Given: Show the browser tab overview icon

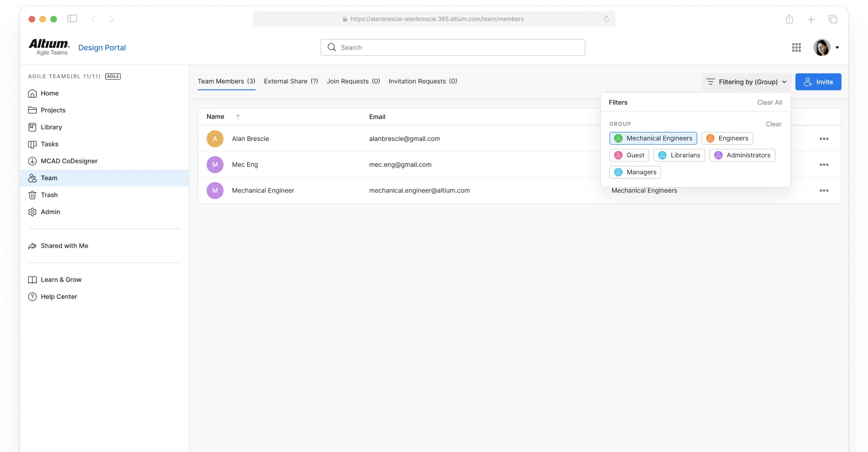Looking at the screenshot, I should (x=833, y=19).
